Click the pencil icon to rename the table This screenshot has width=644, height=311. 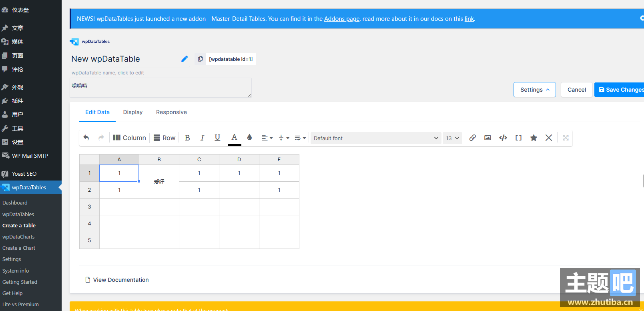tap(185, 59)
